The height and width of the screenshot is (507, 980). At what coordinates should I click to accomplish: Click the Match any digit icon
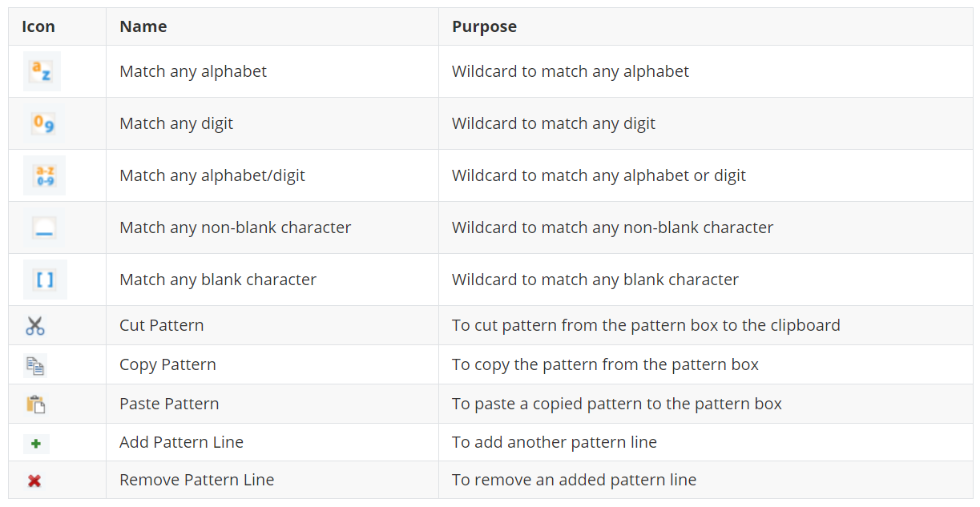pos(43,123)
